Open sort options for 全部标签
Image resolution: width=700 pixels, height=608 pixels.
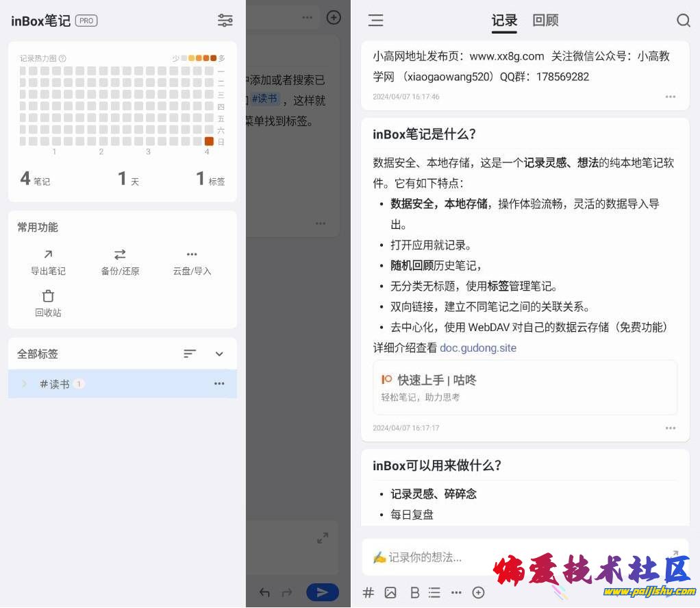point(190,354)
